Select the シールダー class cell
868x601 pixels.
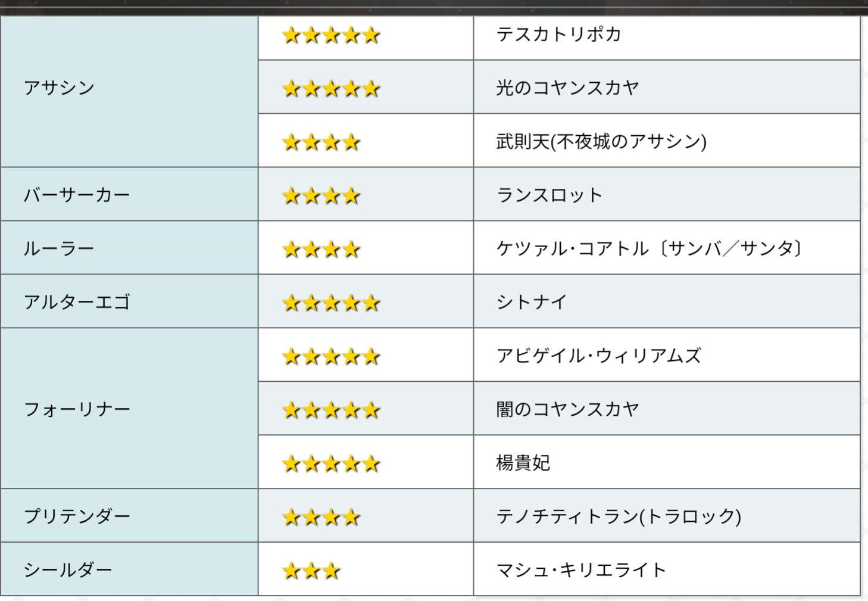point(68,570)
